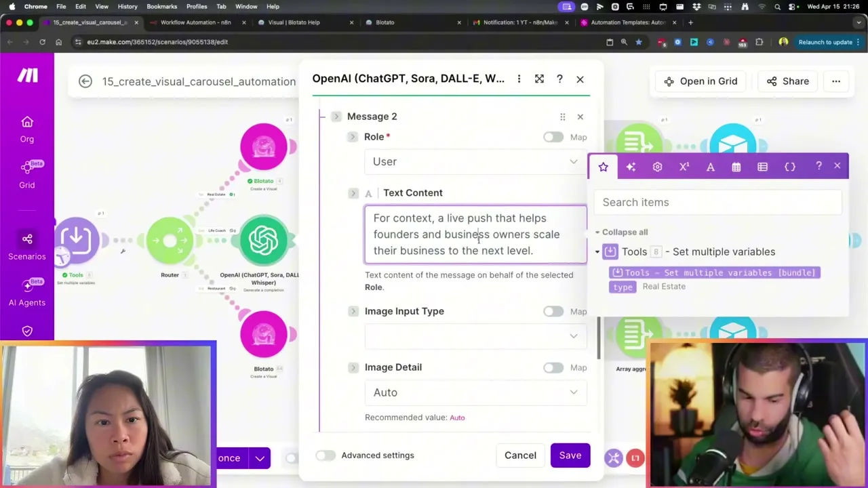Select the Tools set variables module on canvas
The width and height of the screenshot is (868, 488).
click(76, 241)
